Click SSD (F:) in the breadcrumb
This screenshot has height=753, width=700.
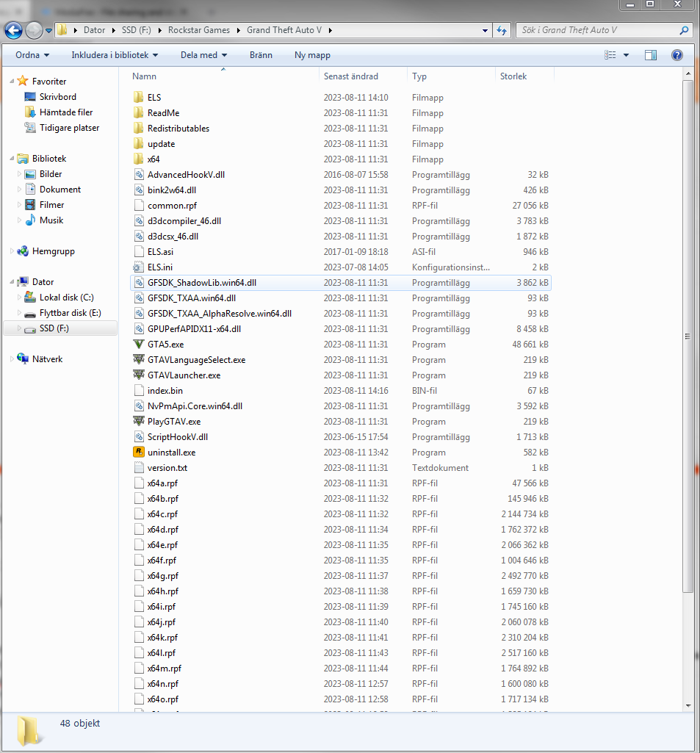click(137, 30)
